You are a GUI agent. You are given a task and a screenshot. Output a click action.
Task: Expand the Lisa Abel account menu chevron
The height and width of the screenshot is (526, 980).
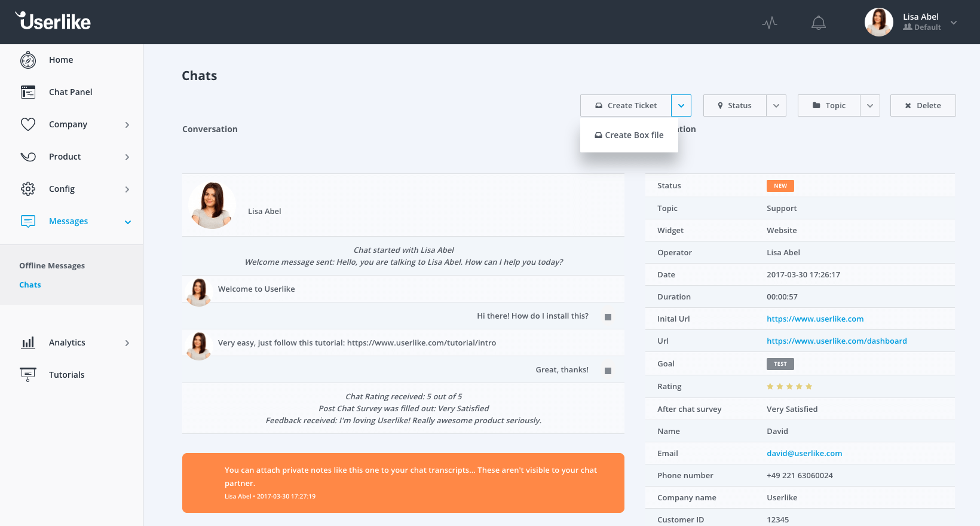point(954,23)
